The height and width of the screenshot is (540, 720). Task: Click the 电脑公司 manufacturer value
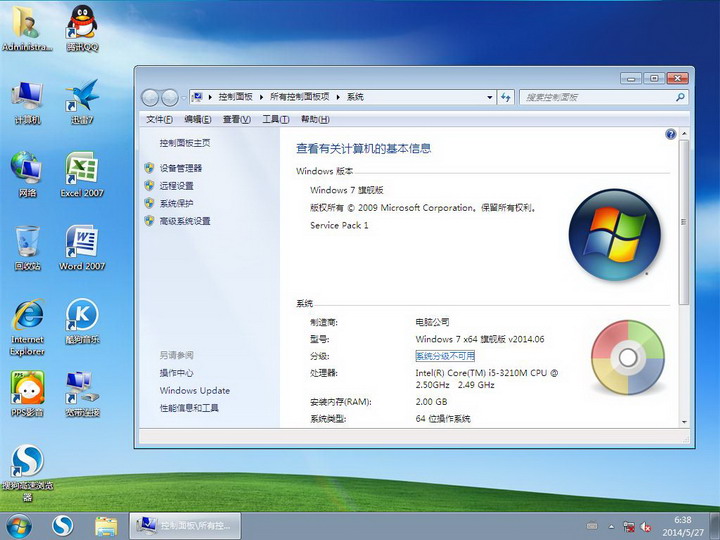point(432,322)
